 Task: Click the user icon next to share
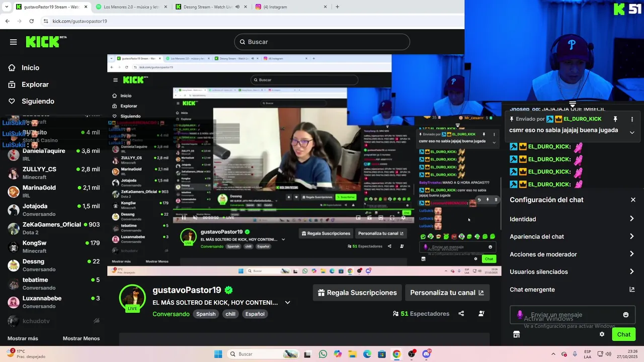[x=481, y=314]
